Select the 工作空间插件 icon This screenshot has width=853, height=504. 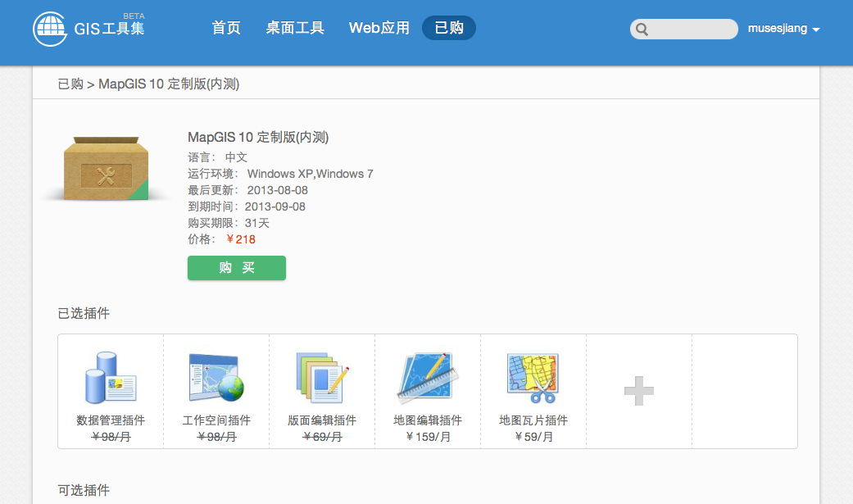pyautogui.click(x=216, y=378)
